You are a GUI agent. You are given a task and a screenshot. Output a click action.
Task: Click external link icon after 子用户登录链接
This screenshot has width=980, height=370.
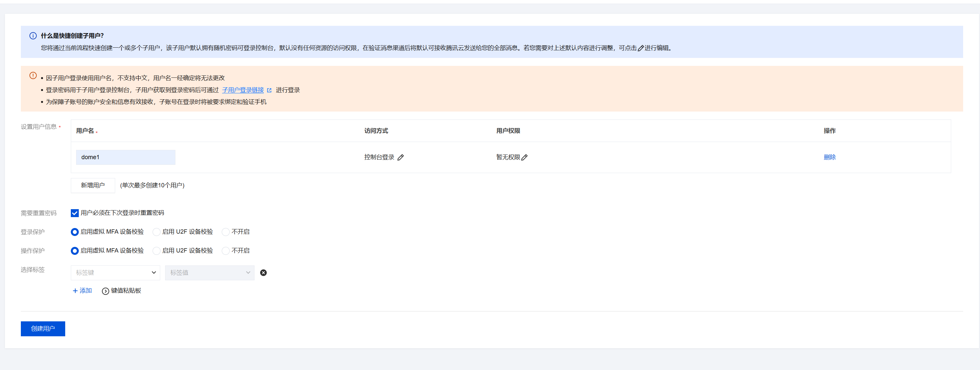pos(269,90)
